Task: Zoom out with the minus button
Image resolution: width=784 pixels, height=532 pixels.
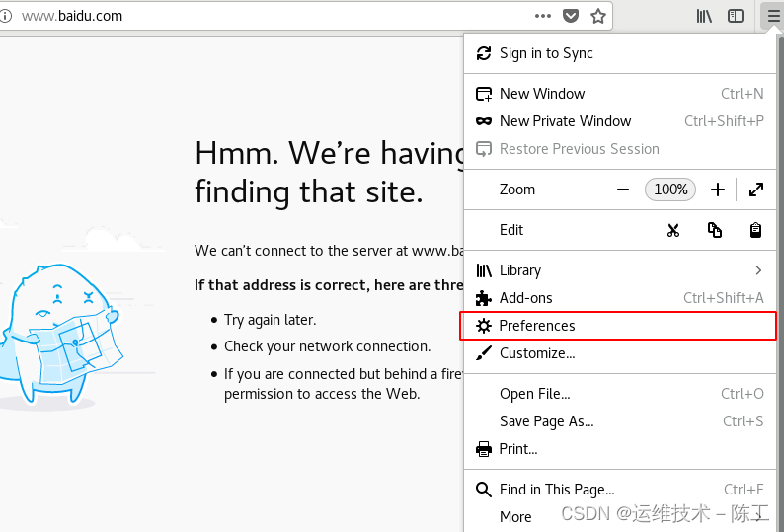Action: pos(623,190)
